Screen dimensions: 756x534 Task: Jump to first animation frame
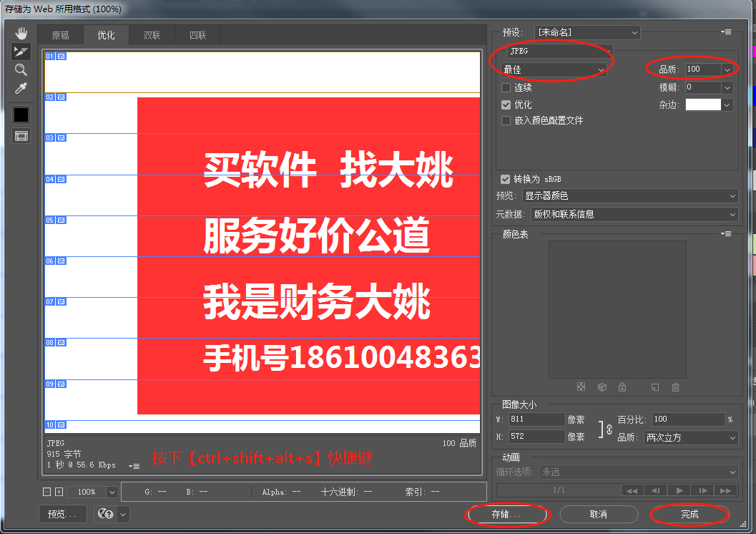[x=632, y=490]
